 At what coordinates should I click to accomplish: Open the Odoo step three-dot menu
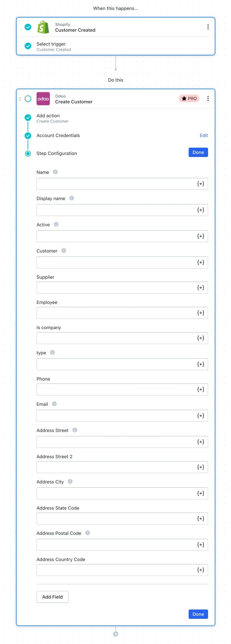coord(208,99)
